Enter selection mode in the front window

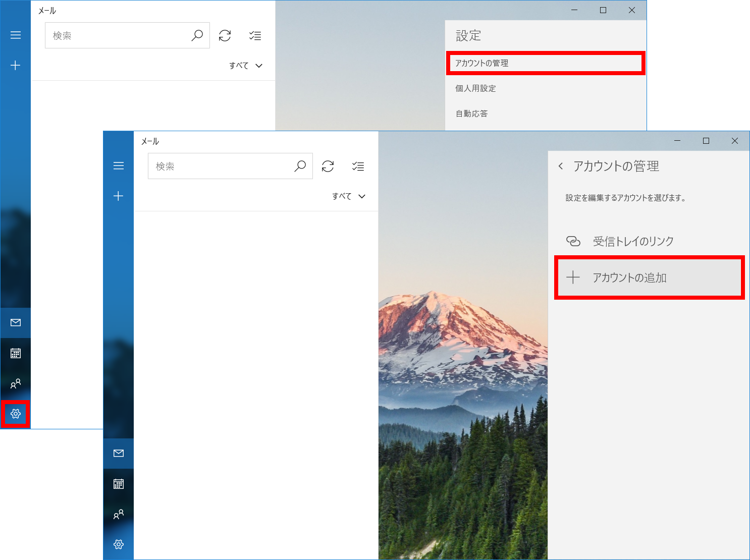[358, 166]
